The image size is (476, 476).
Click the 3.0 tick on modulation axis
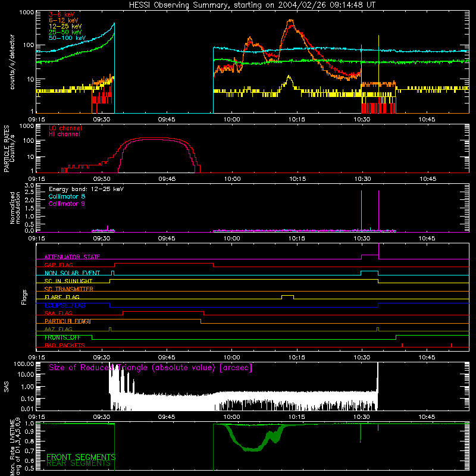(29, 185)
